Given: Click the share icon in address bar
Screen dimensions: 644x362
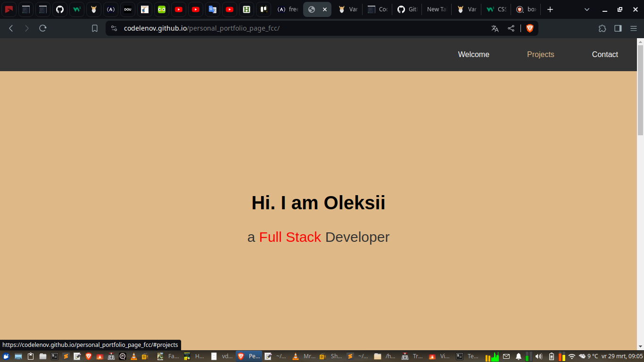Looking at the screenshot, I should [x=511, y=28].
